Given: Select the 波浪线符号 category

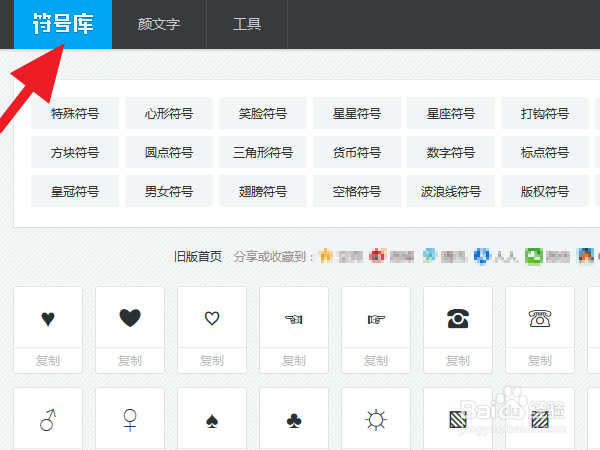Looking at the screenshot, I should coord(451,191).
